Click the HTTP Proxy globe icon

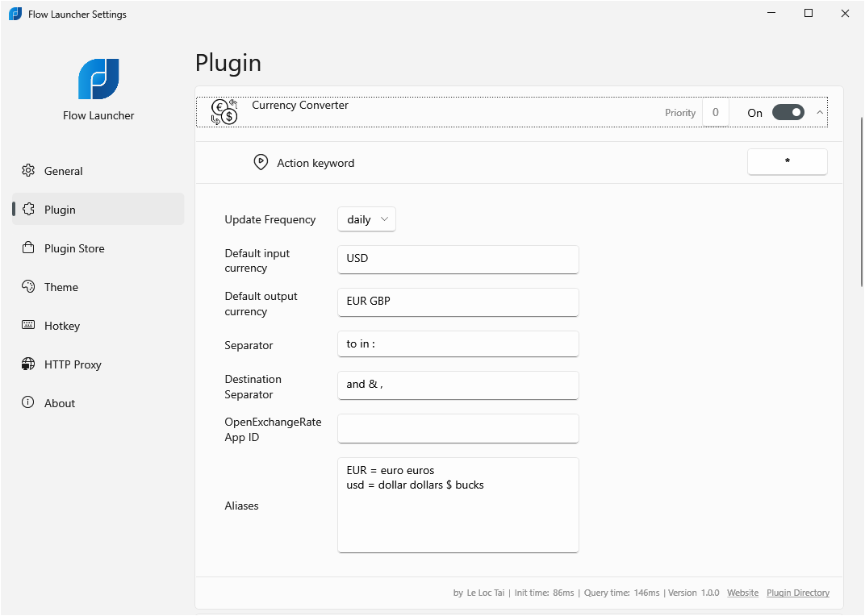28,364
